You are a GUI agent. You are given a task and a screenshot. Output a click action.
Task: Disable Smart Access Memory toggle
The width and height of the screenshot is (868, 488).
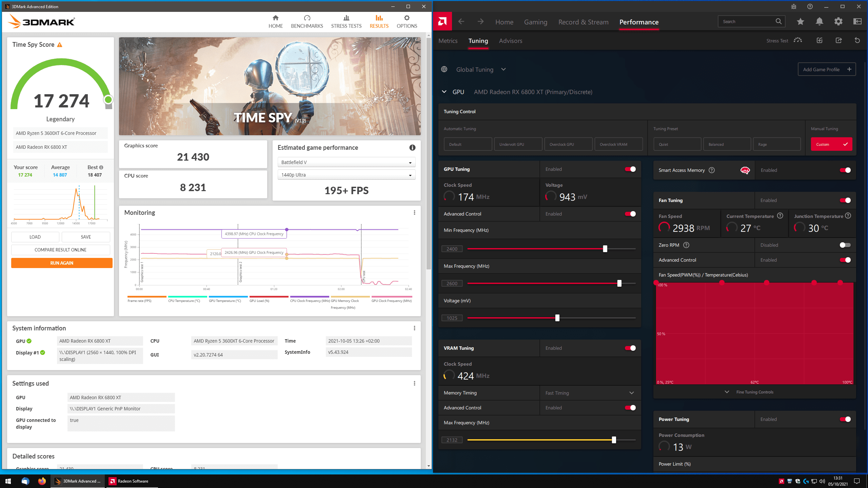[845, 170]
